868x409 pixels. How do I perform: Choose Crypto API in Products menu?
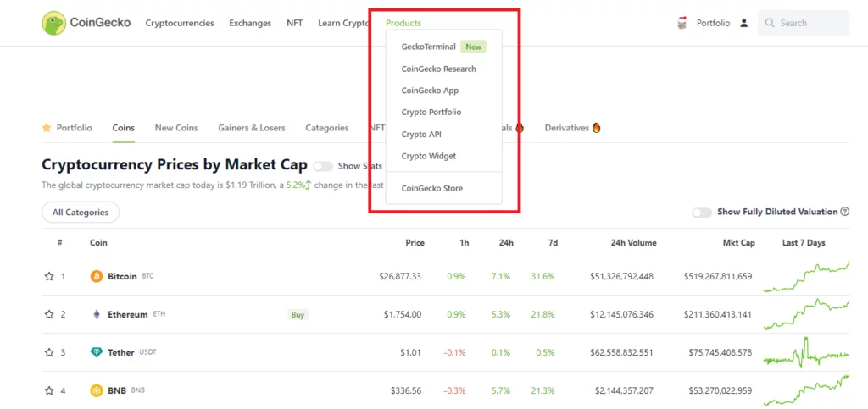coord(421,134)
